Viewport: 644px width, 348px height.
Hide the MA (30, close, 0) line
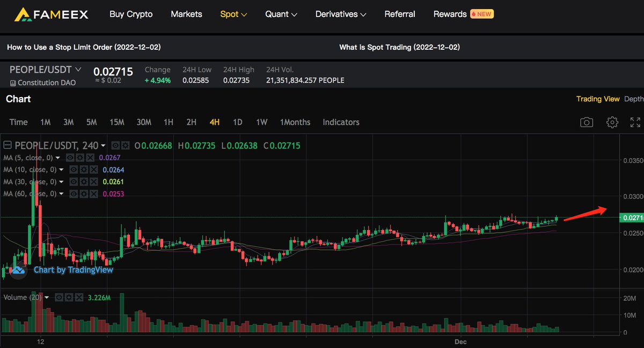74,181
